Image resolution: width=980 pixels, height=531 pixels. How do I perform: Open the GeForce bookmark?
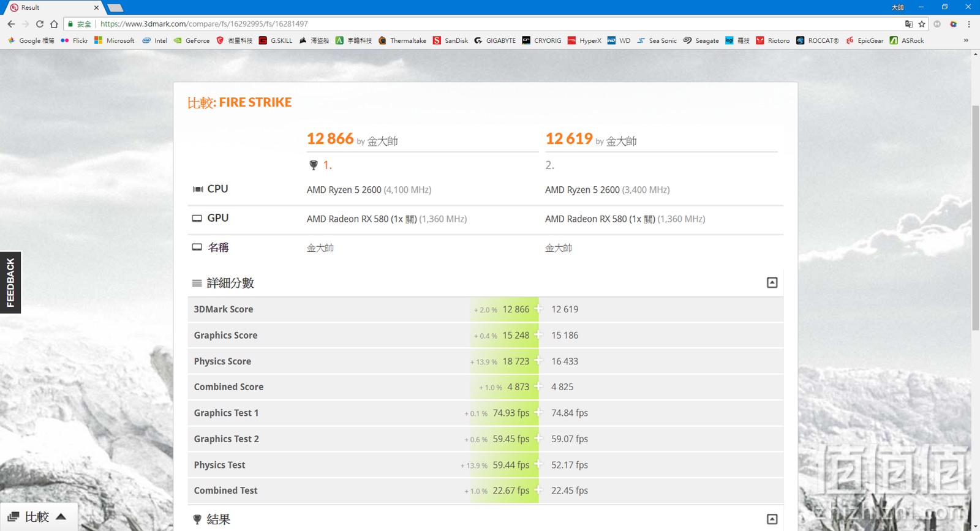(192, 40)
